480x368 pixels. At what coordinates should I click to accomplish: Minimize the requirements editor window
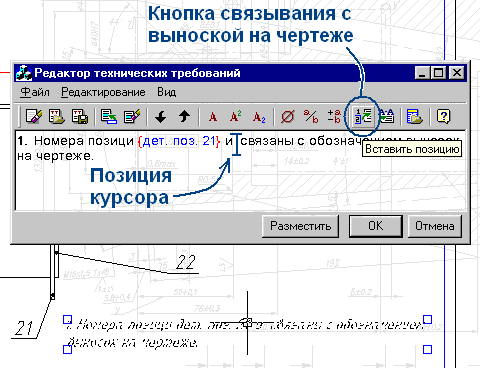pos(422,73)
